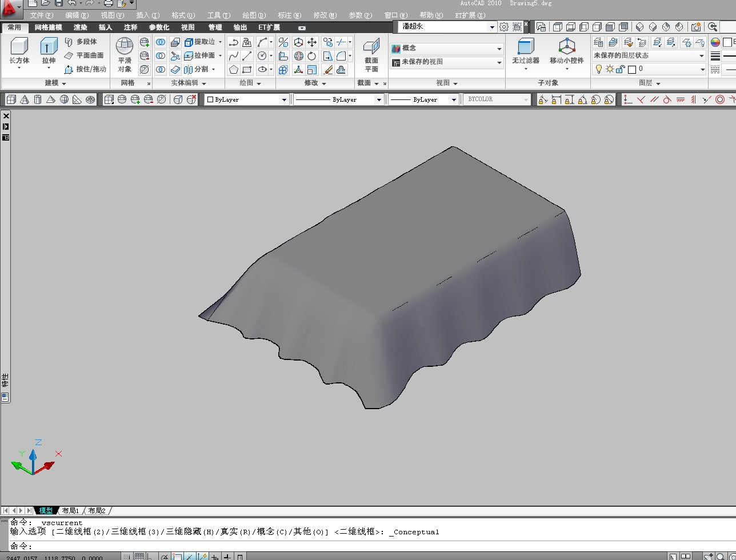Open the 编辑 menu
This screenshot has width=736, height=560.
click(77, 15)
